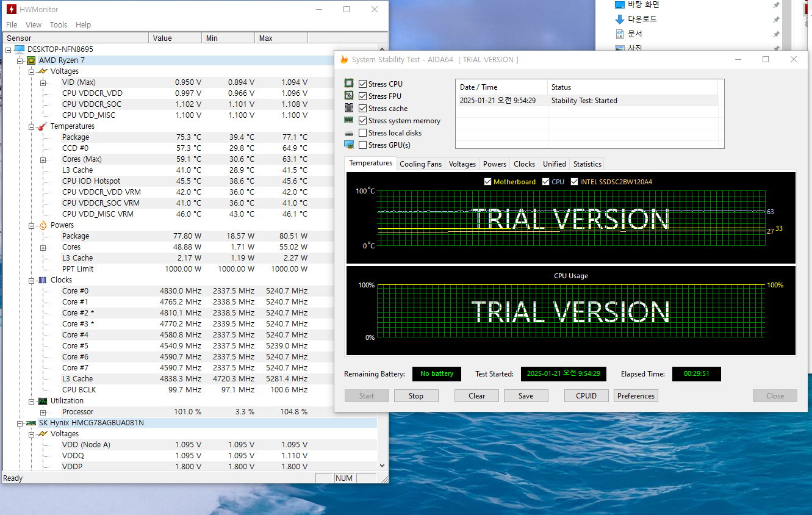Collapse the DESKTOP-NFN8695 tree node
The image size is (812, 515).
coord(9,49)
